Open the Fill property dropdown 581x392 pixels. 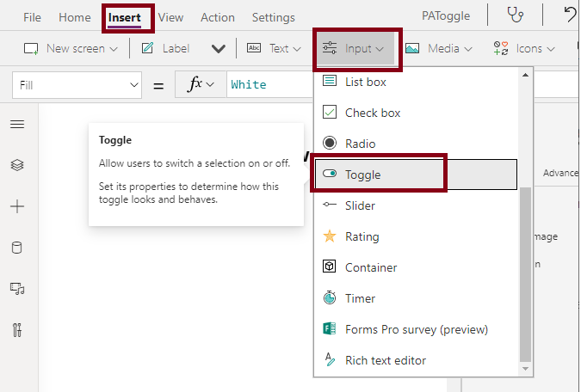click(77, 84)
